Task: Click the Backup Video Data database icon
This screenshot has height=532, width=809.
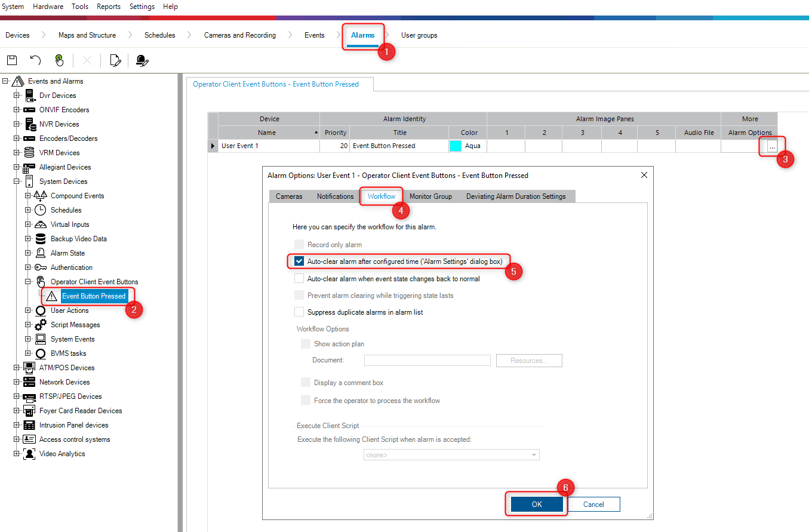Action: click(x=40, y=239)
